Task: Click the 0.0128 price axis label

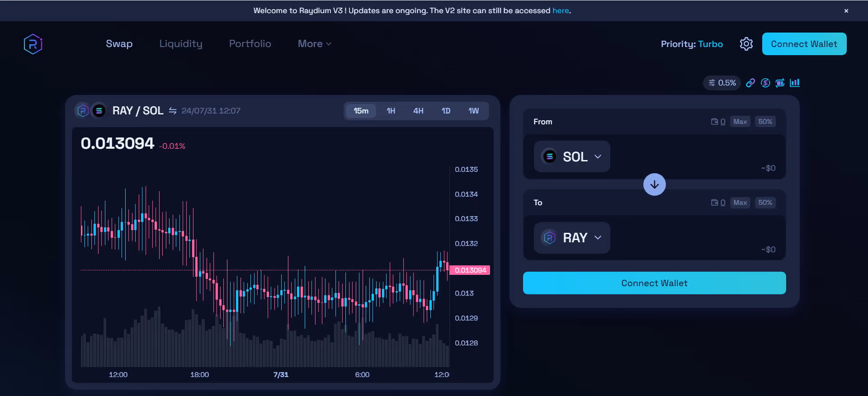Action: (466, 343)
